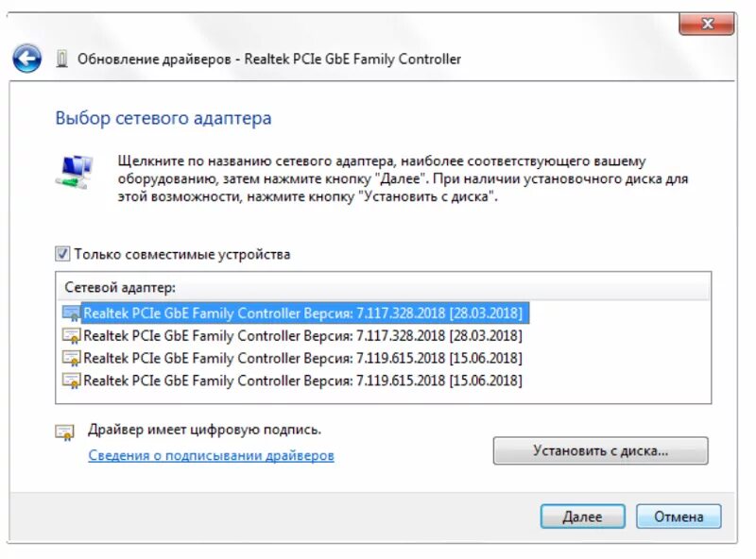This screenshot has height=559, width=756.
Task: Click the device icon beside the window title
Action: point(61,59)
